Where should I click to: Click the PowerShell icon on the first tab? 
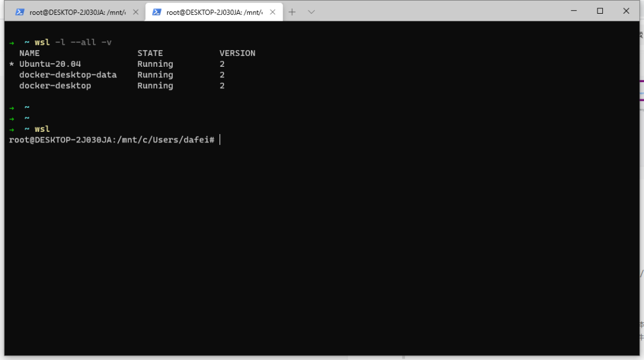[x=20, y=12]
